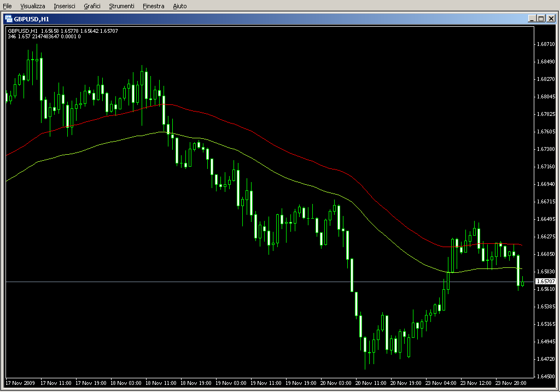Click the 1.67605 price scale label
Screen dimensions: 560x392
click(x=546, y=132)
